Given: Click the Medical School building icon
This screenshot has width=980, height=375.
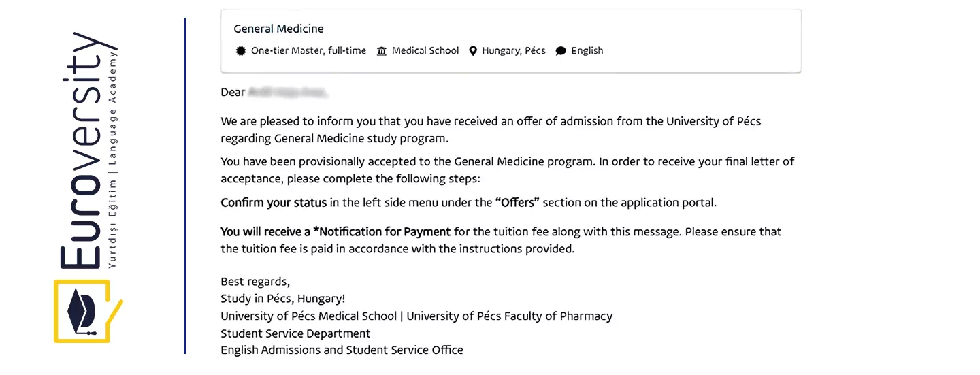Looking at the screenshot, I should click(381, 51).
